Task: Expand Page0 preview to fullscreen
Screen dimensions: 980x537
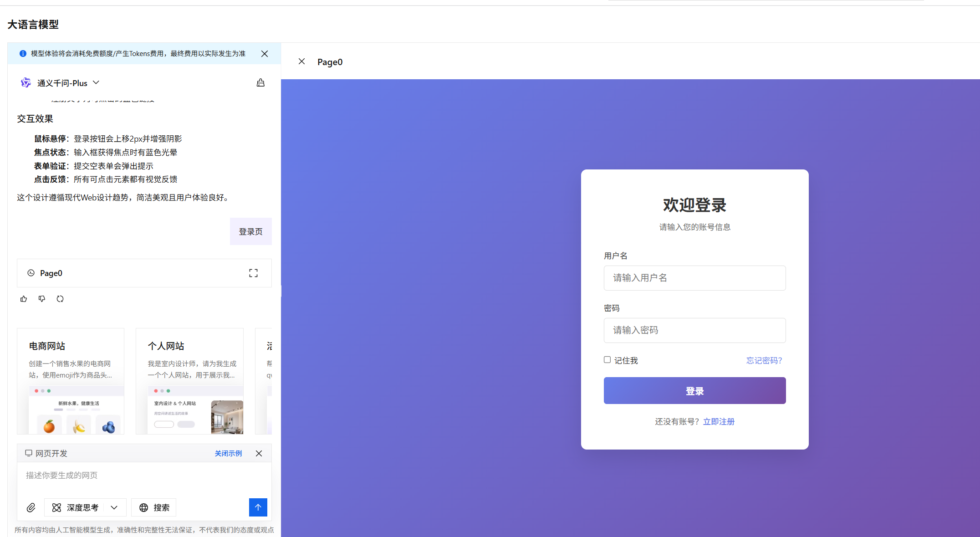Action: tap(253, 273)
